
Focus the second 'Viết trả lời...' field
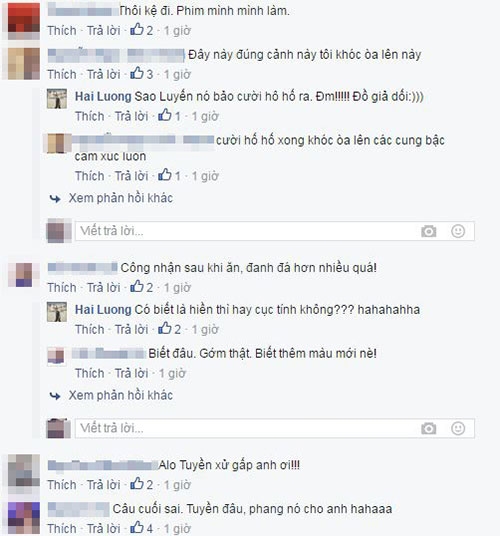coord(274,428)
